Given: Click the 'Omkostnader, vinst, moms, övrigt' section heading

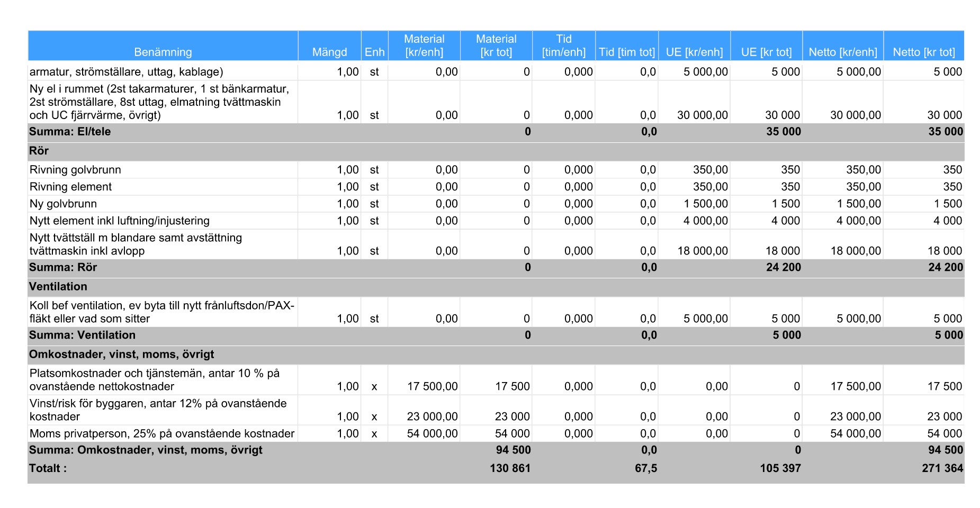Looking at the screenshot, I should pyautogui.click(x=122, y=354).
